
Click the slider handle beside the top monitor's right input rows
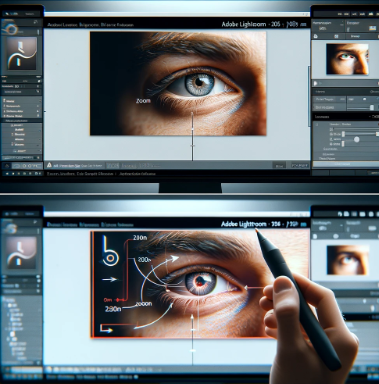tap(372, 108)
